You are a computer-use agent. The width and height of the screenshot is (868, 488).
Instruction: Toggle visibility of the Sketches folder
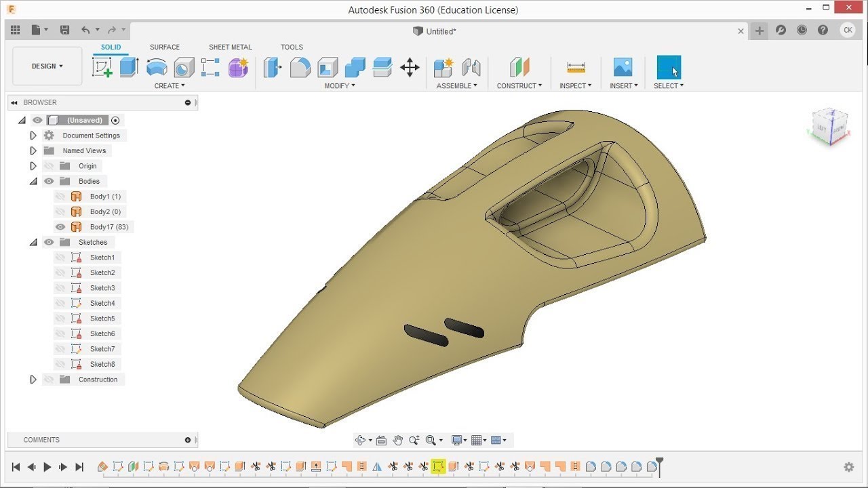(49, 242)
